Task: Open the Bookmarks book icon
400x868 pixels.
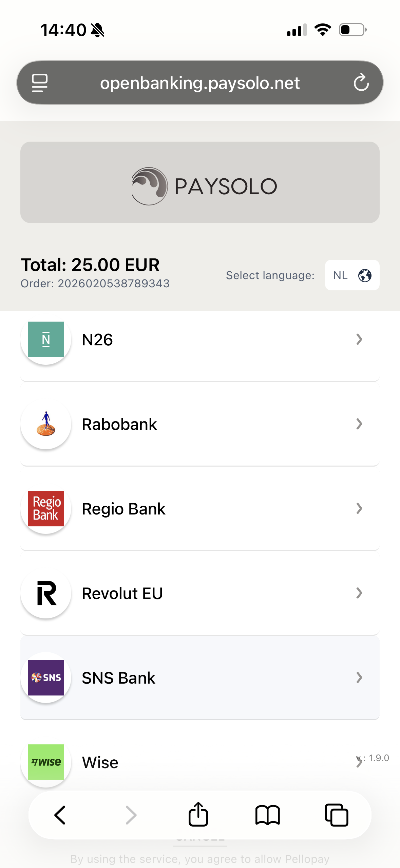Action: click(267, 815)
